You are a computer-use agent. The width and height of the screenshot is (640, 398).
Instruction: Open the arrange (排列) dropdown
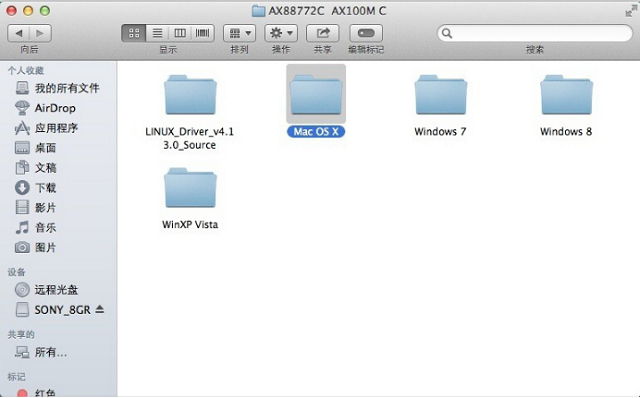click(x=240, y=33)
